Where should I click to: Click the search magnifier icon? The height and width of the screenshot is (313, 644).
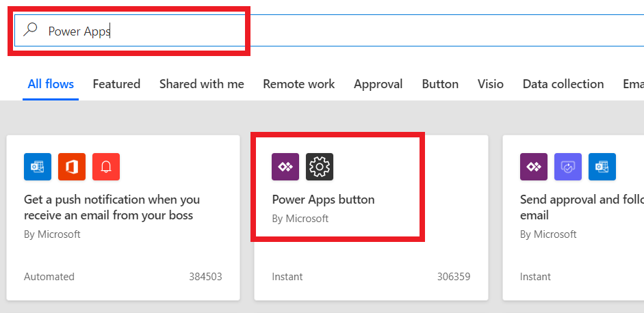click(30, 29)
